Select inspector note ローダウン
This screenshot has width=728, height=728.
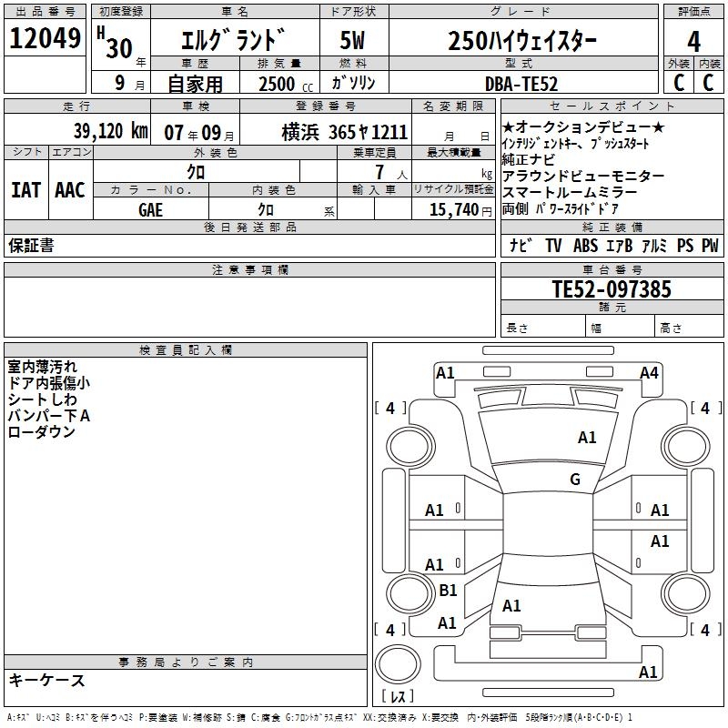(41, 431)
